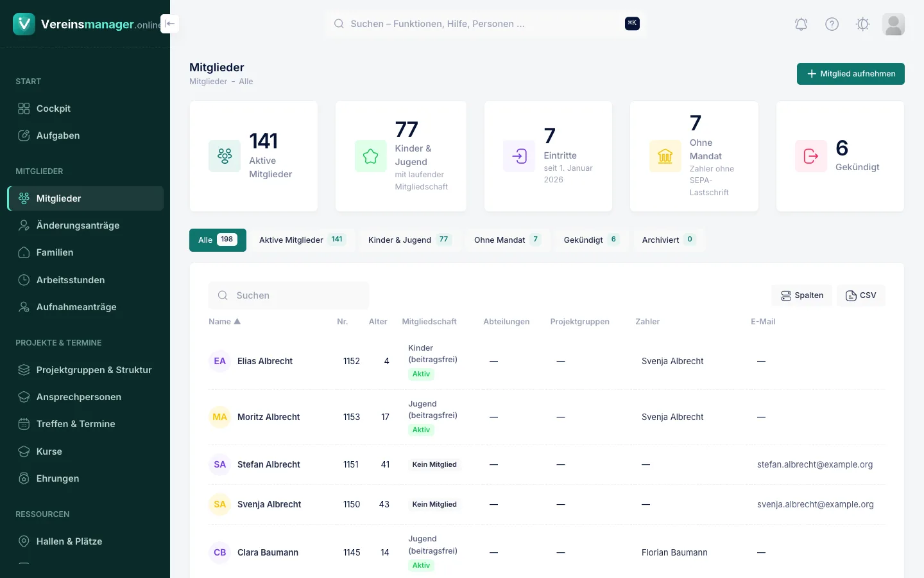Click the member table Suchen field
924x578 pixels.
tap(289, 295)
